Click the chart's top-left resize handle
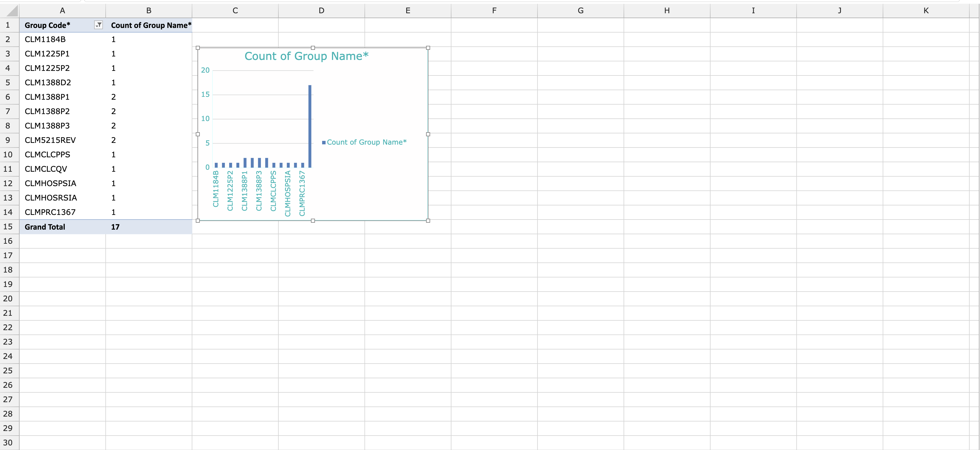Image resolution: width=980 pixels, height=450 pixels. 198,48
